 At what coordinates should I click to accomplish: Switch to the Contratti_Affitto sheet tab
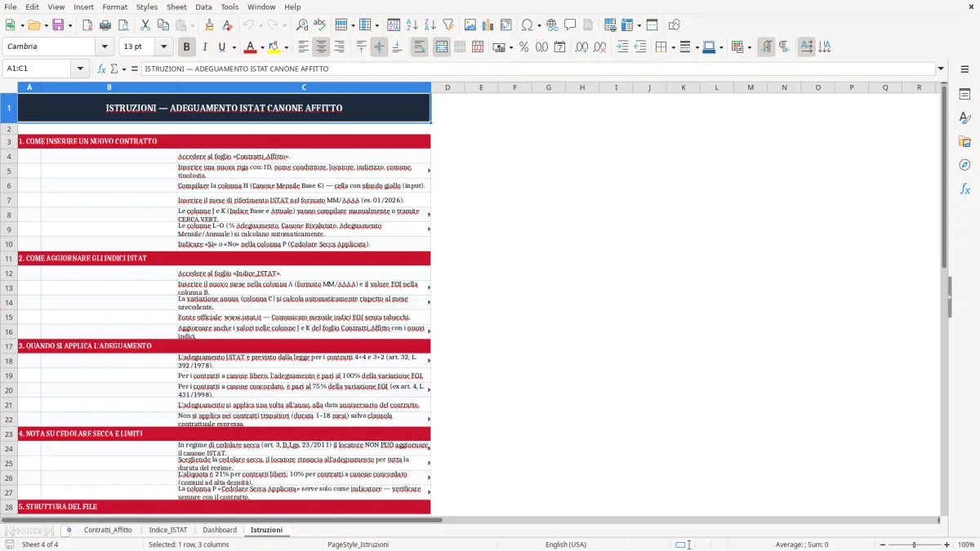tap(108, 530)
